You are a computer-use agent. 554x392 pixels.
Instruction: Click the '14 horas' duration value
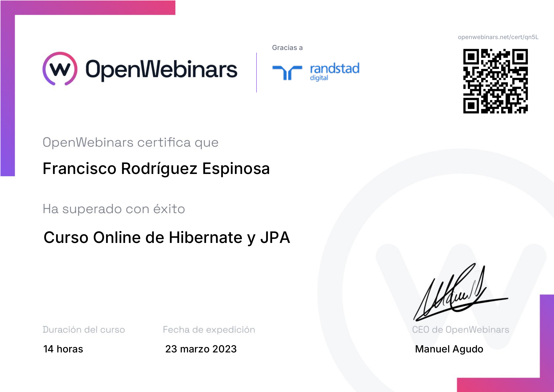(63, 349)
